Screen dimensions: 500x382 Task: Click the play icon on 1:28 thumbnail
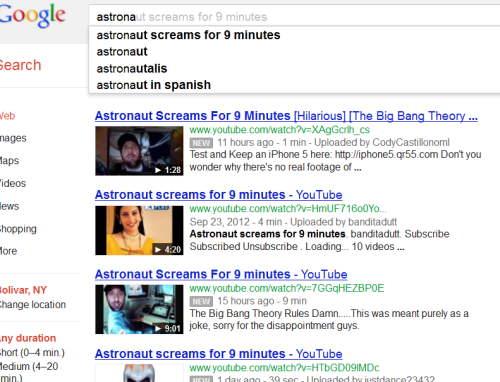pyautogui.click(x=158, y=170)
